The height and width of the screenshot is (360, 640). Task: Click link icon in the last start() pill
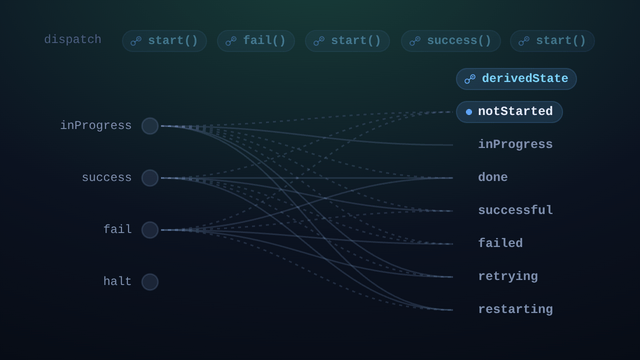[x=524, y=41]
